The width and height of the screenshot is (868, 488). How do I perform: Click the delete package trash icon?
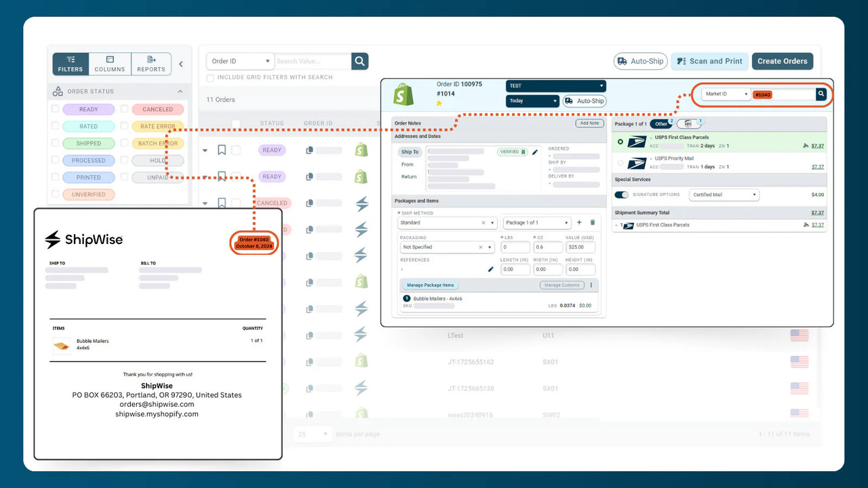[x=591, y=222]
